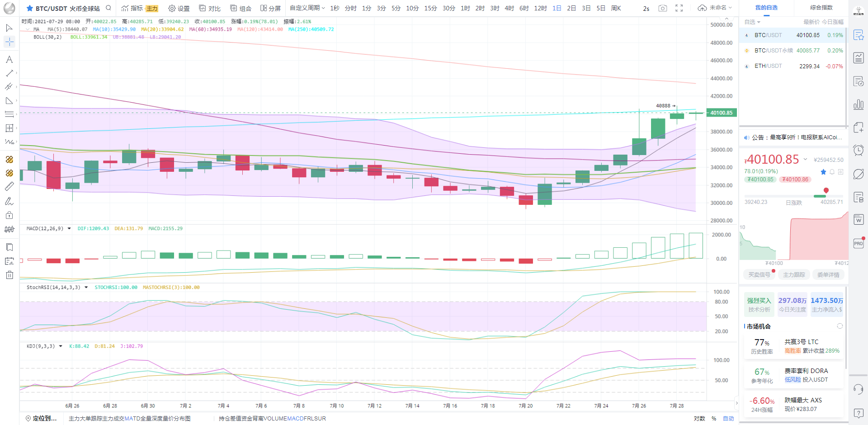The width and height of the screenshot is (868, 425).
Task: Click the 日涨跌 range slider marker
Action: [x=826, y=191]
